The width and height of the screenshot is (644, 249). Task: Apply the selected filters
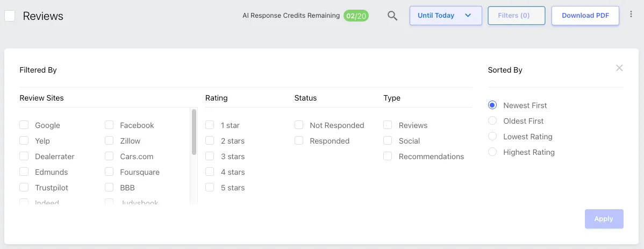(x=604, y=219)
